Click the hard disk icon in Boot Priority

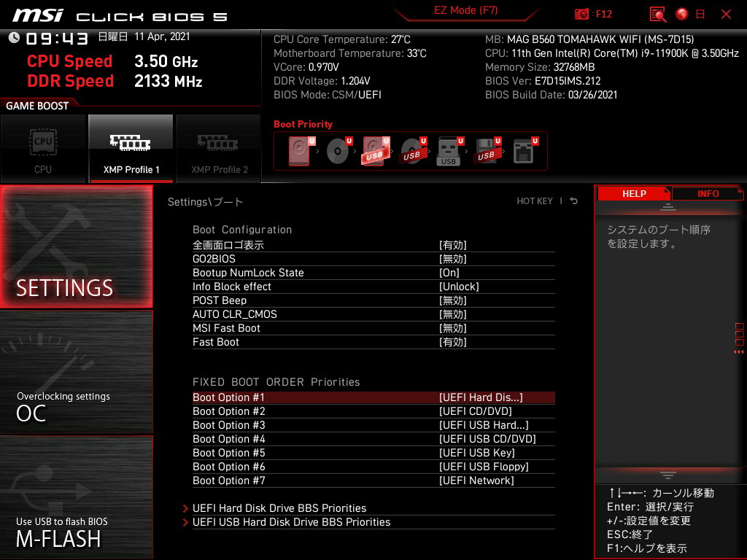point(300,151)
